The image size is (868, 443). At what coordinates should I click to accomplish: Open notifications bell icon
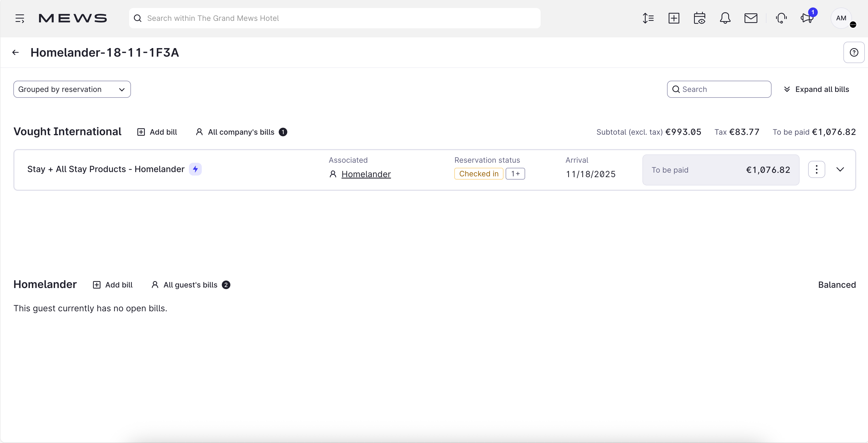(725, 18)
